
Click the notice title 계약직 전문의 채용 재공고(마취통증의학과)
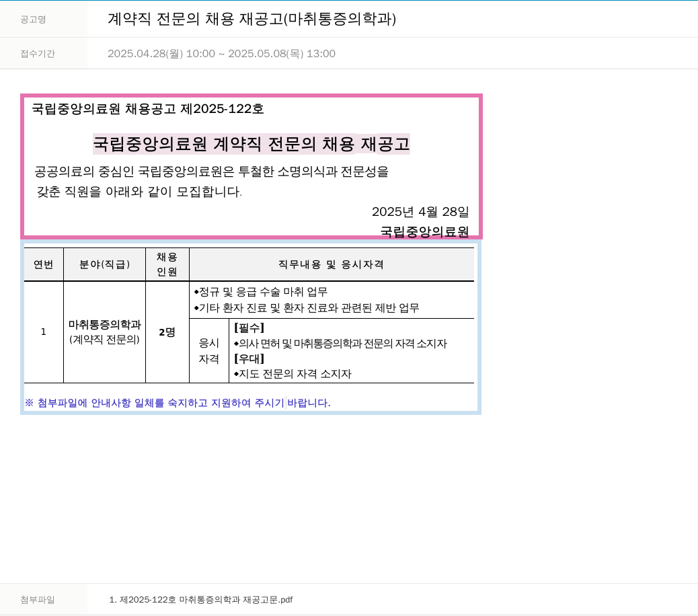click(x=252, y=19)
